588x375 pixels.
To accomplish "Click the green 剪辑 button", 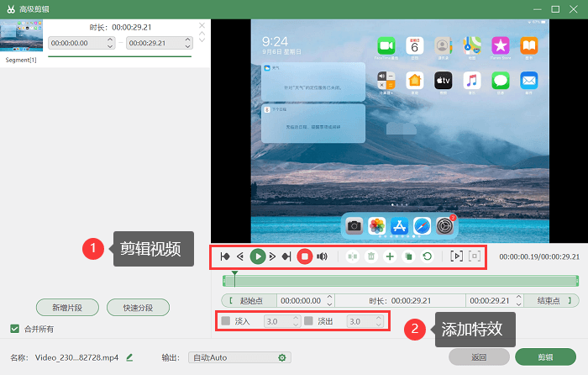I will pyautogui.click(x=546, y=357).
